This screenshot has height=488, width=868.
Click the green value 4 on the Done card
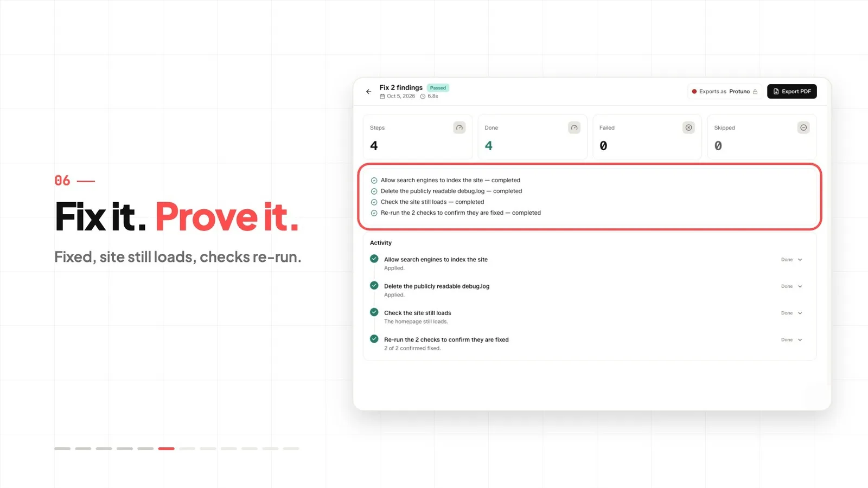pyautogui.click(x=489, y=146)
